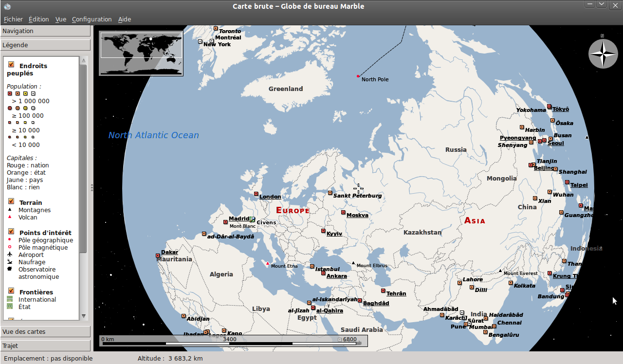The image size is (623, 364).
Task: Open the Vue menu
Action: coord(61,19)
